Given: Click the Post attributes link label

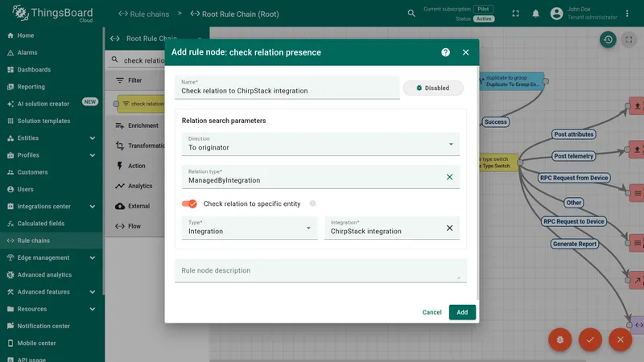Looking at the screenshot, I should (573, 134).
